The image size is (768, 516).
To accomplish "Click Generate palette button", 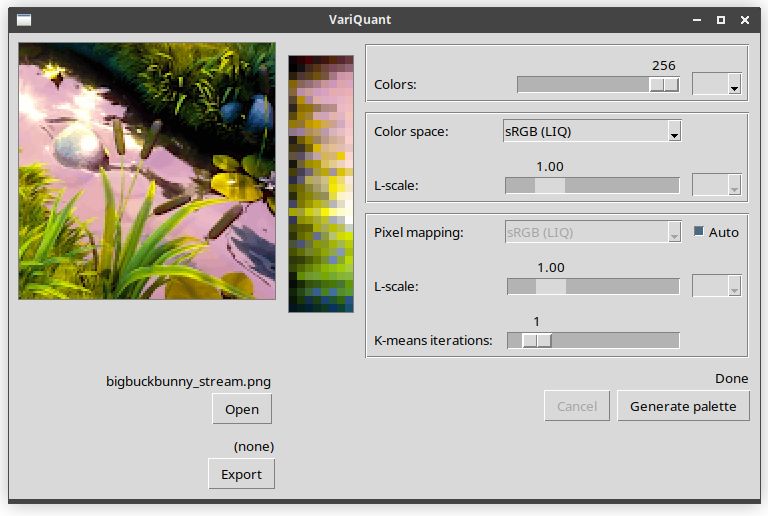I will pyautogui.click(x=683, y=406).
